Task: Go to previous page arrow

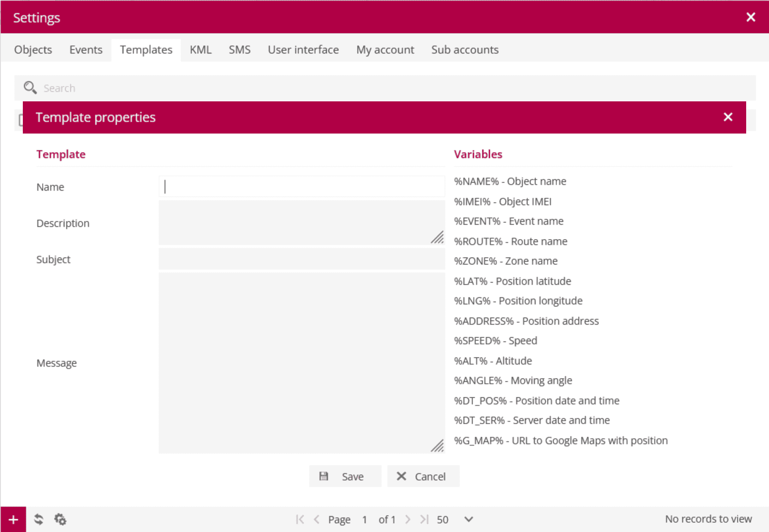Action: [316, 519]
